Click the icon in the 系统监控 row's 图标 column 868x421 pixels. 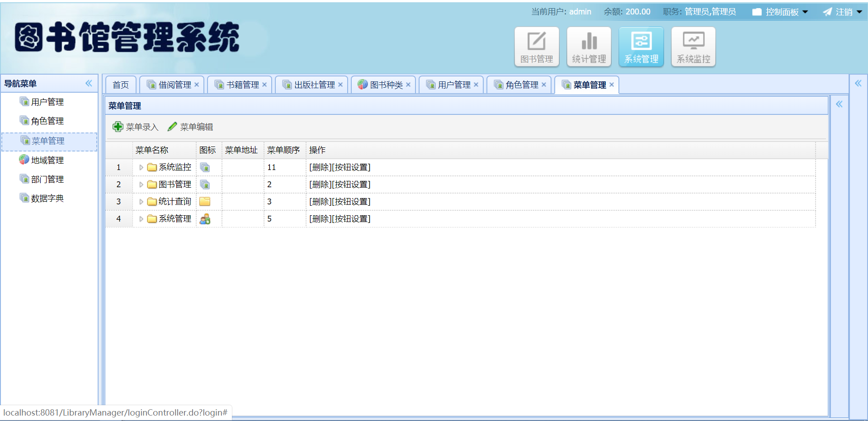click(205, 167)
